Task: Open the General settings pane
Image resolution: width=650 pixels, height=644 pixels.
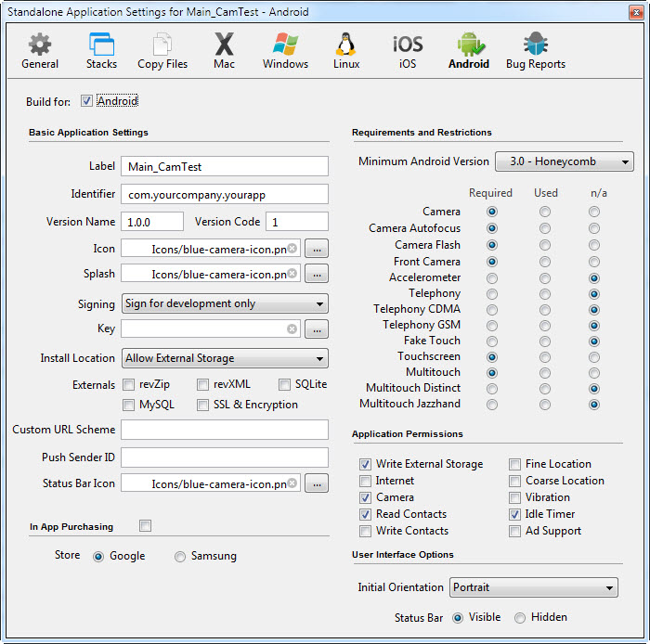Action: pos(40,51)
